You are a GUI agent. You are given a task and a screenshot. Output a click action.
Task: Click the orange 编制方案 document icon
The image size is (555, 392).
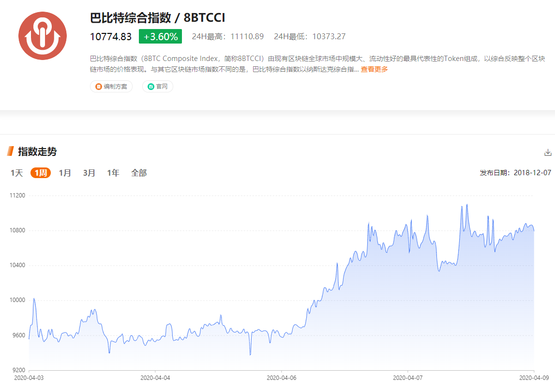pos(98,87)
